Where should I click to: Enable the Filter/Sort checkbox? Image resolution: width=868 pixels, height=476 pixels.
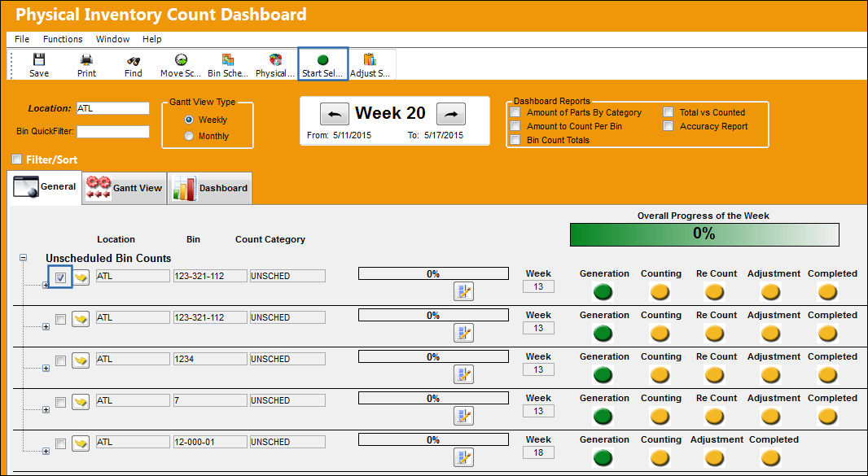pos(17,159)
